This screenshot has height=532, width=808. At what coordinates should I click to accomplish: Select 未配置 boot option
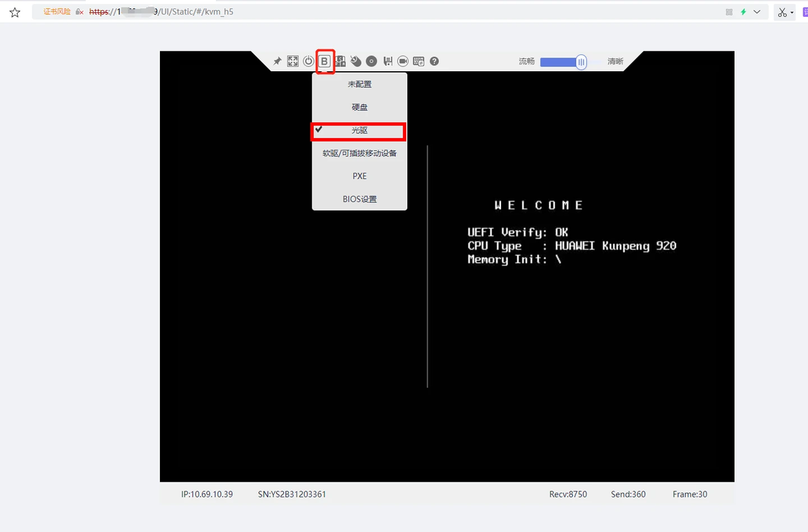[360, 84]
